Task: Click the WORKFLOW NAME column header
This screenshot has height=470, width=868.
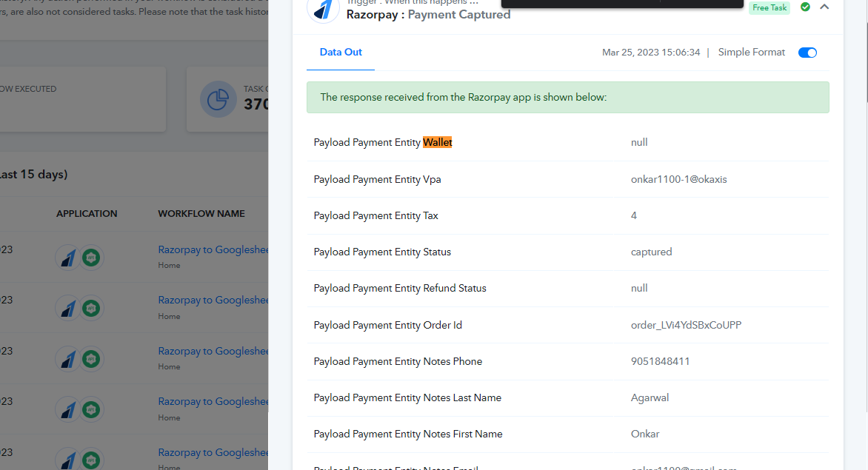Action: pos(201,213)
